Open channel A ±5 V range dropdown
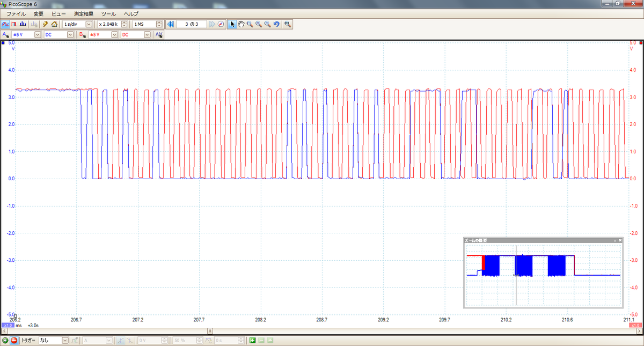644x346 pixels. coord(38,34)
